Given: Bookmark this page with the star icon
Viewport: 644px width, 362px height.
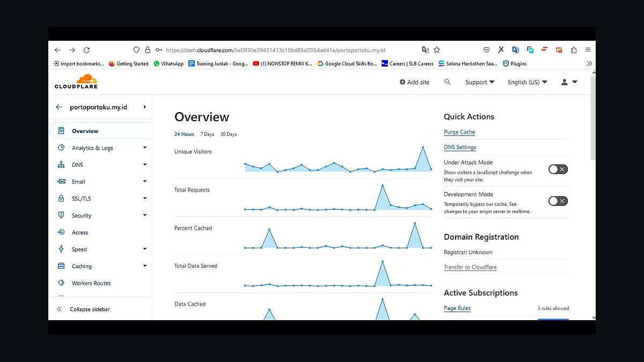Looking at the screenshot, I should [437, 50].
